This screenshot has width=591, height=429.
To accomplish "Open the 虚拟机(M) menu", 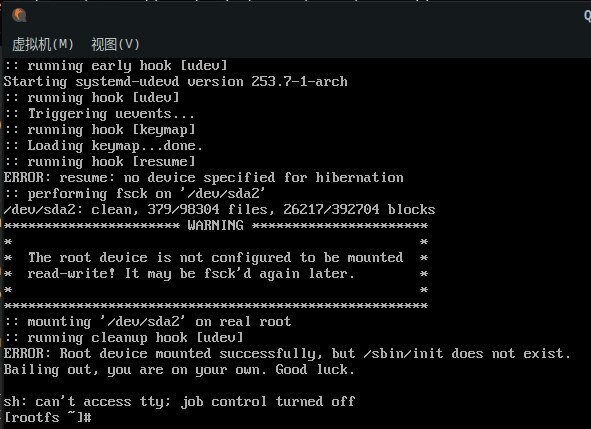I will (x=43, y=44).
